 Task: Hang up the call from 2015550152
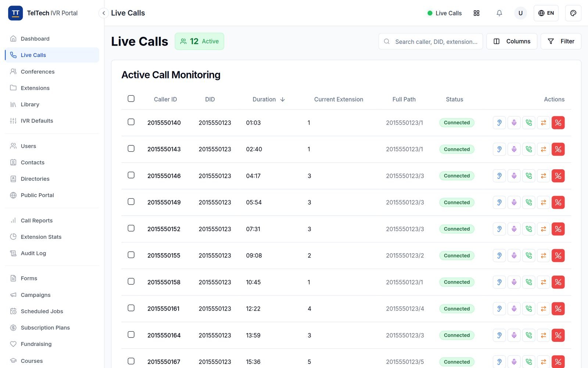coord(558,229)
